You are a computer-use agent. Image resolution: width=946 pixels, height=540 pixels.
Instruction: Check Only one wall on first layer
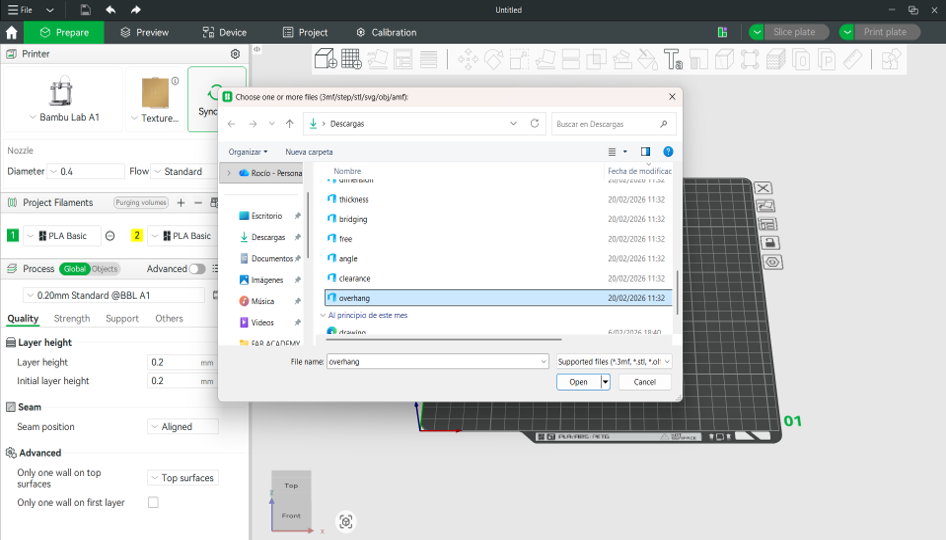[153, 502]
